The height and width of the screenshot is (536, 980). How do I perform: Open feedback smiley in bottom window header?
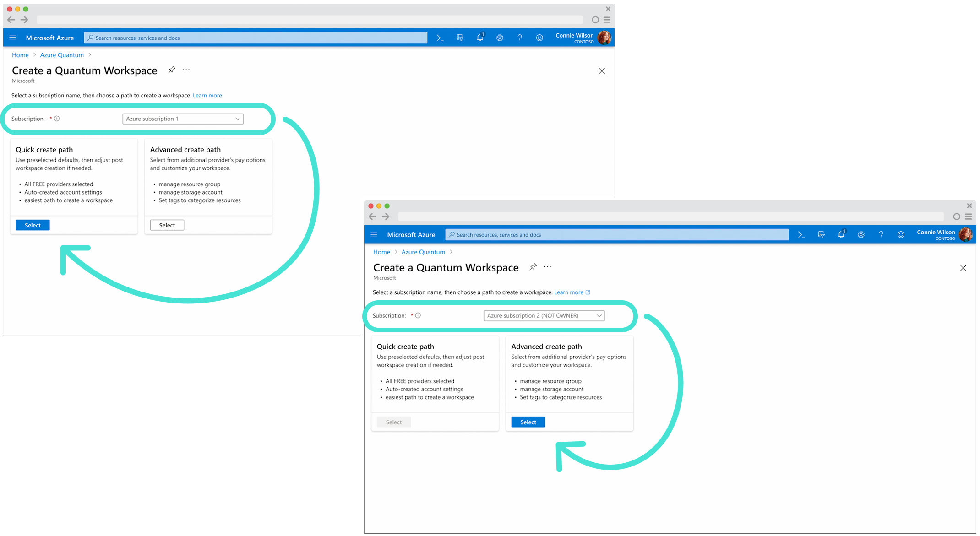[900, 235]
